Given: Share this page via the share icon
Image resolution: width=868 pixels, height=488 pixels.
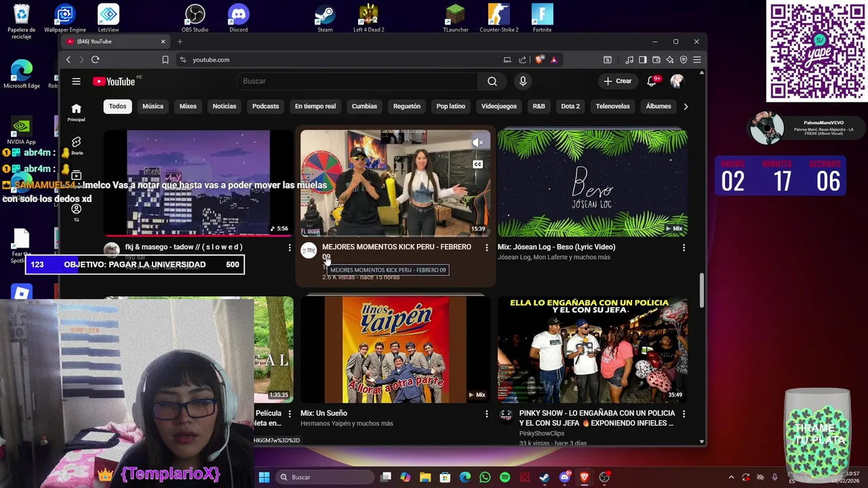Looking at the screenshot, I should 523,60.
